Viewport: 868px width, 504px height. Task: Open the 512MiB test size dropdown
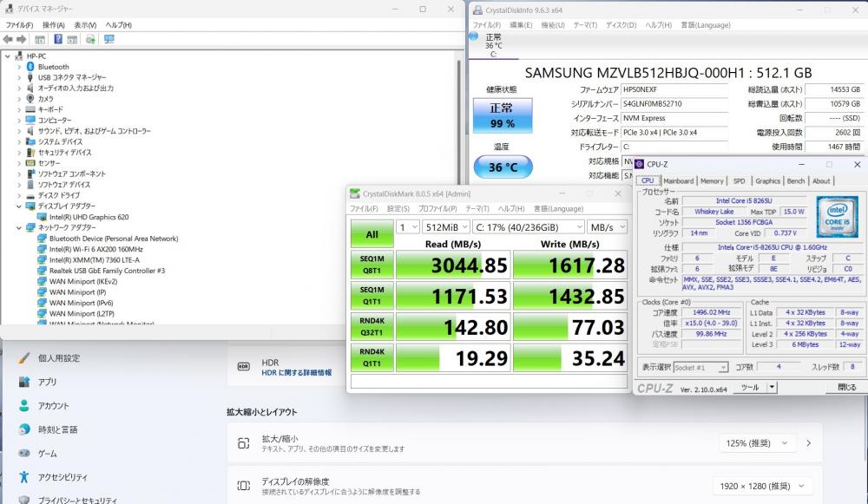[x=446, y=227]
